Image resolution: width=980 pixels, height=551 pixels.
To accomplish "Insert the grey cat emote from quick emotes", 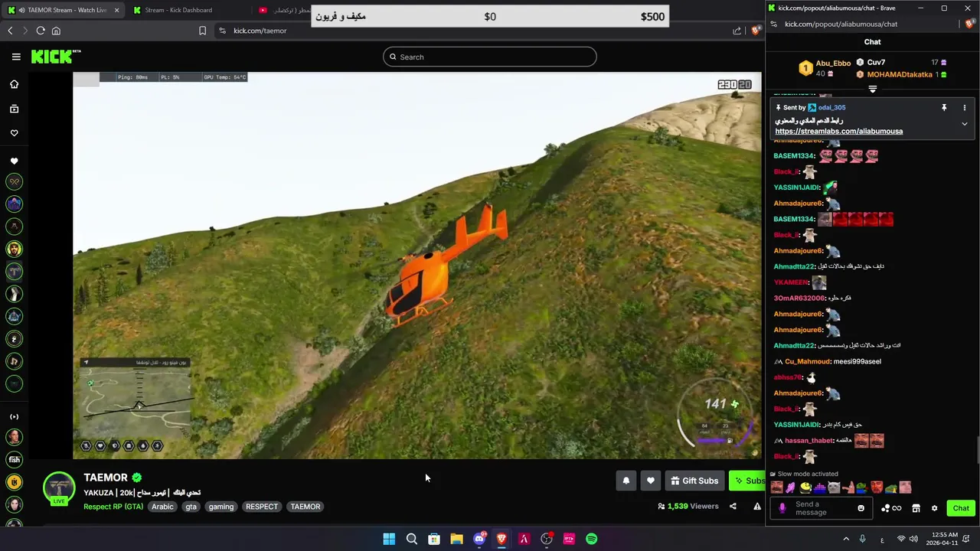I will click(834, 487).
